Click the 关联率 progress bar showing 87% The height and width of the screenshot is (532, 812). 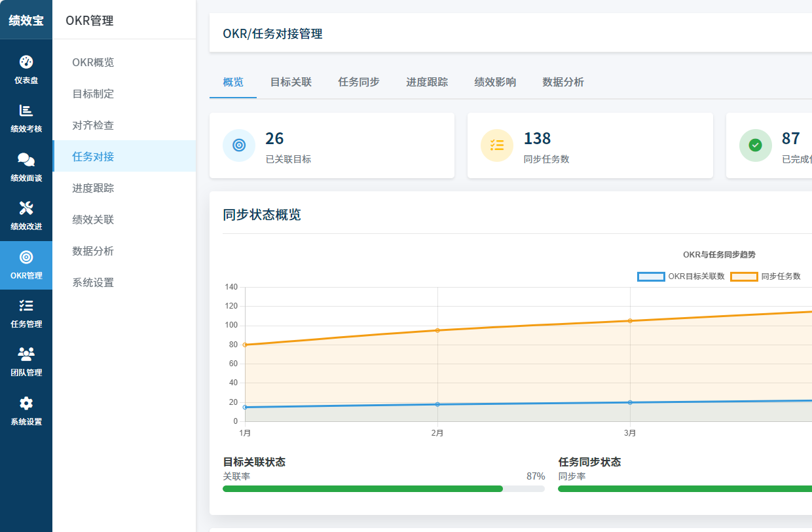coord(383,488)
